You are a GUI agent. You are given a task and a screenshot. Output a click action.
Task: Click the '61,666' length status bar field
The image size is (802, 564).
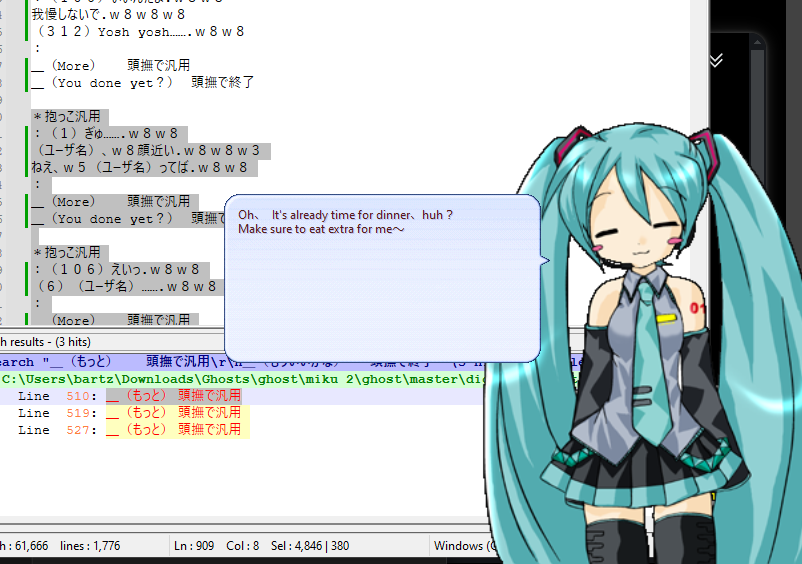(x=25, y=546)
